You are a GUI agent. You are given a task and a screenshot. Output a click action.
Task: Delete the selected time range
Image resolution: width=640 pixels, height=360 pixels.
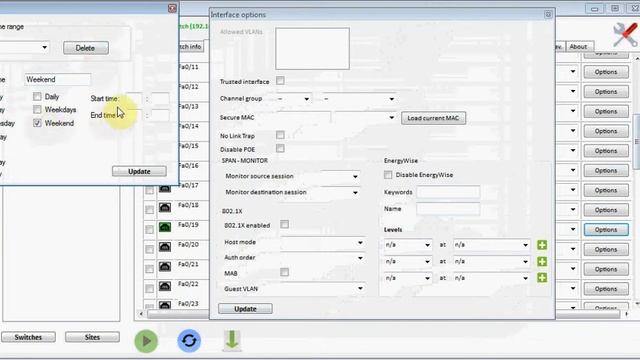click(85, 48)
